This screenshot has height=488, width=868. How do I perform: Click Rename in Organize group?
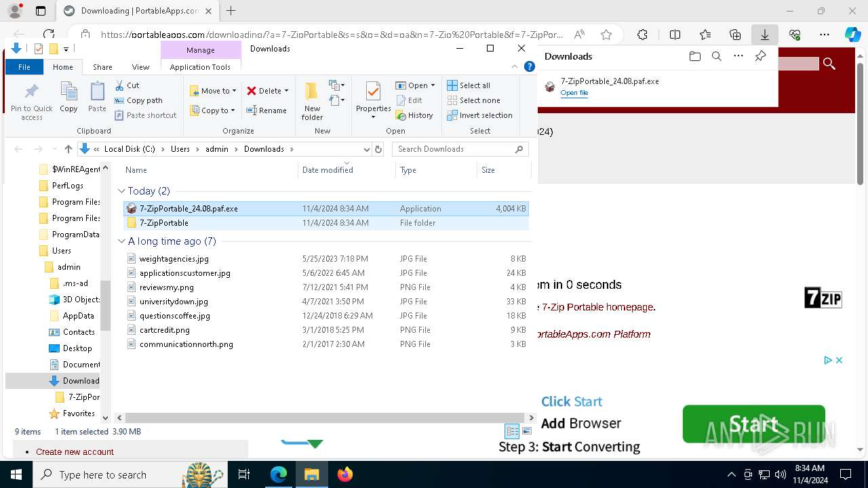click(x=267, y=110)
